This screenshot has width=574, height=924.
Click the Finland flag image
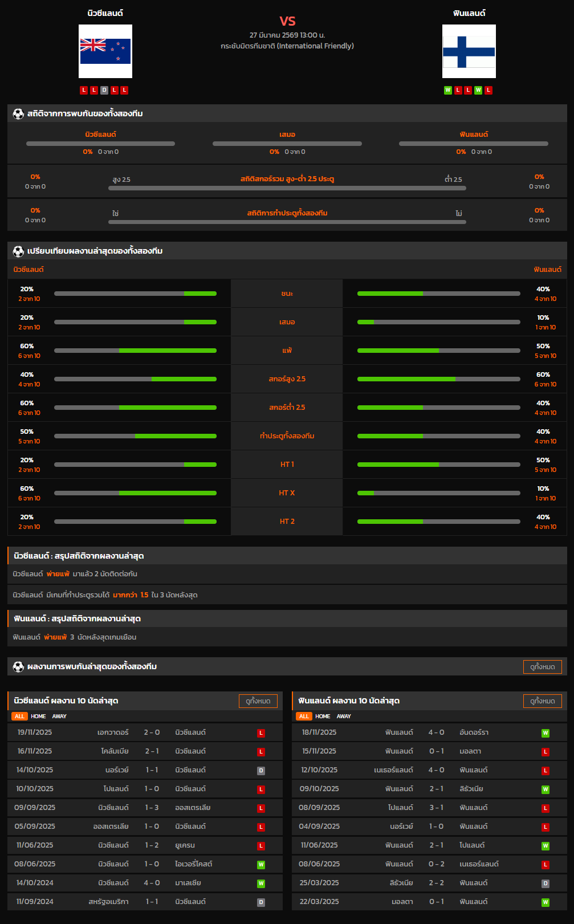(x=469, y=51)
